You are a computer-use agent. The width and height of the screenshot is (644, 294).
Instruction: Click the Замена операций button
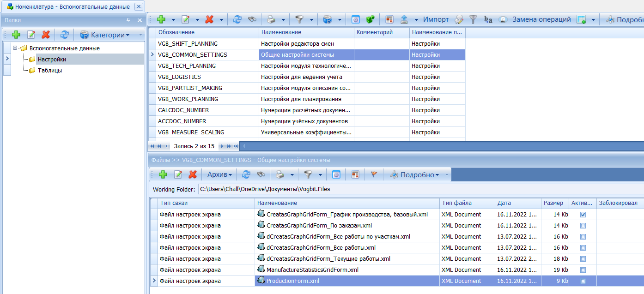point(541,19)
